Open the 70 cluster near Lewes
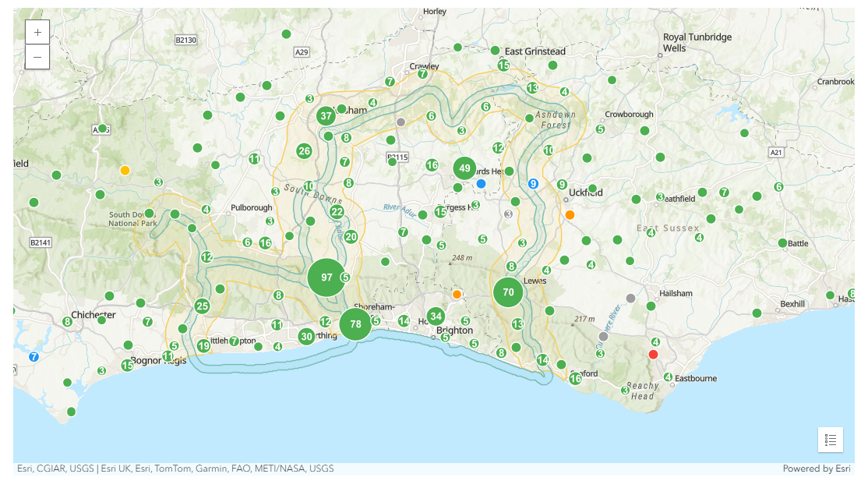 click(x=509, y=292)
